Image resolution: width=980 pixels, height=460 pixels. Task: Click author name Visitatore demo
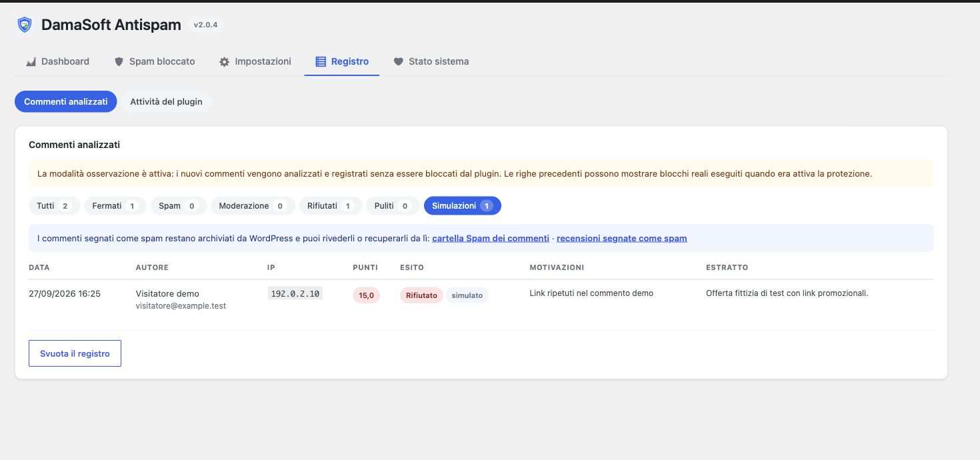click(x=167, y=293)
